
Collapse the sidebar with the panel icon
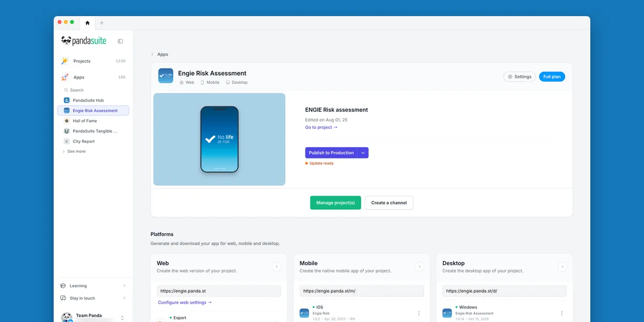tap(120, 41)
